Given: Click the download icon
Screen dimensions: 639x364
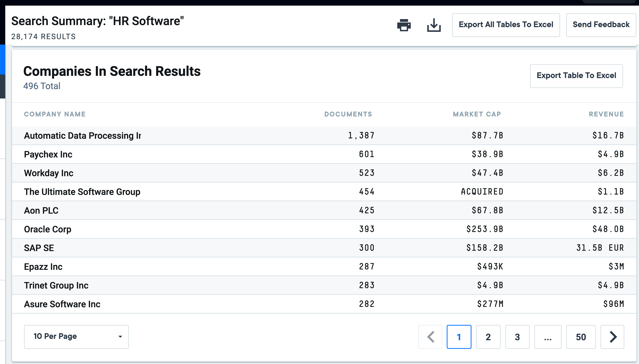Looking at the screenshot, I should click(x=434, y=25).
